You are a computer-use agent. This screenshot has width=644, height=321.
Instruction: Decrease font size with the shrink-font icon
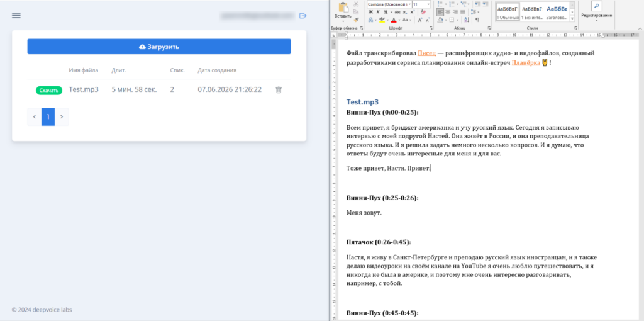point(427,20)
